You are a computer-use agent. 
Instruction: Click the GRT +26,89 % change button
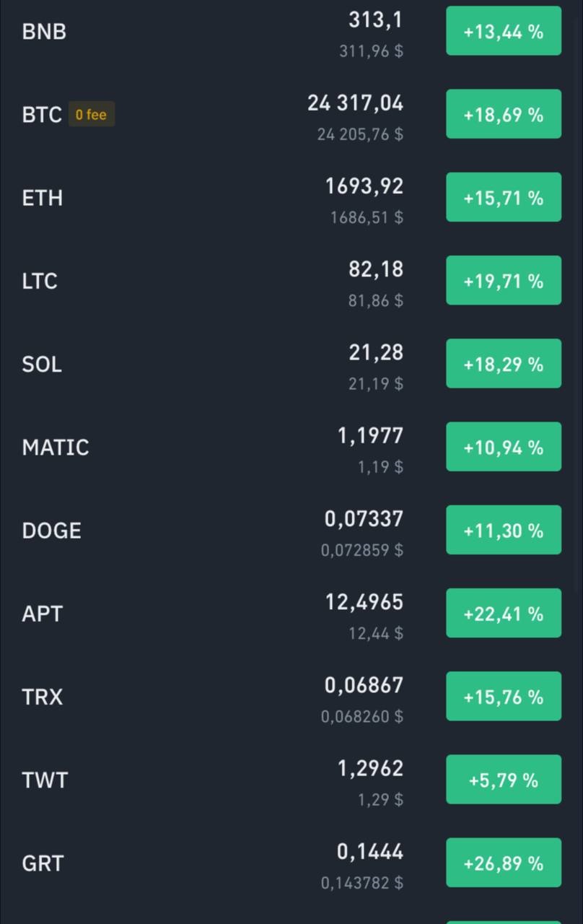(x=504, y=863)
